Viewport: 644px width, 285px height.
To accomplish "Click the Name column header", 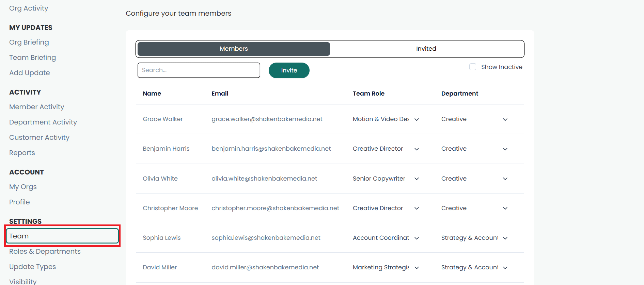I will (152, 94).
